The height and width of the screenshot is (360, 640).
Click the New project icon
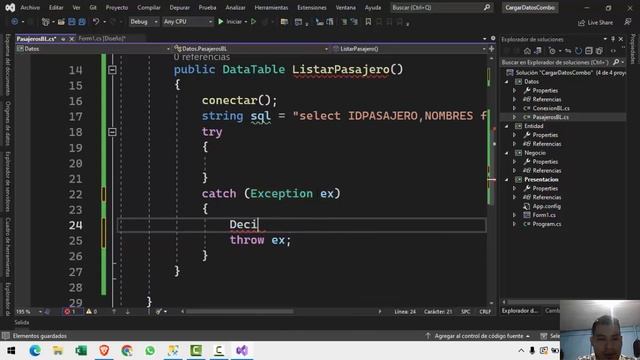click(46, 22)
